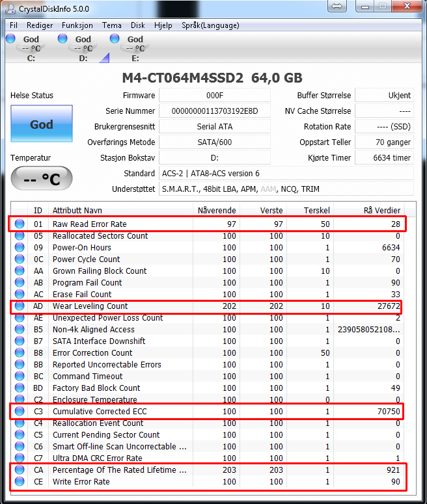Viewport: 427px width, 504px height.
Task: Click the serial number field 0000000113703192E8D
Action: tap(215, 111)
